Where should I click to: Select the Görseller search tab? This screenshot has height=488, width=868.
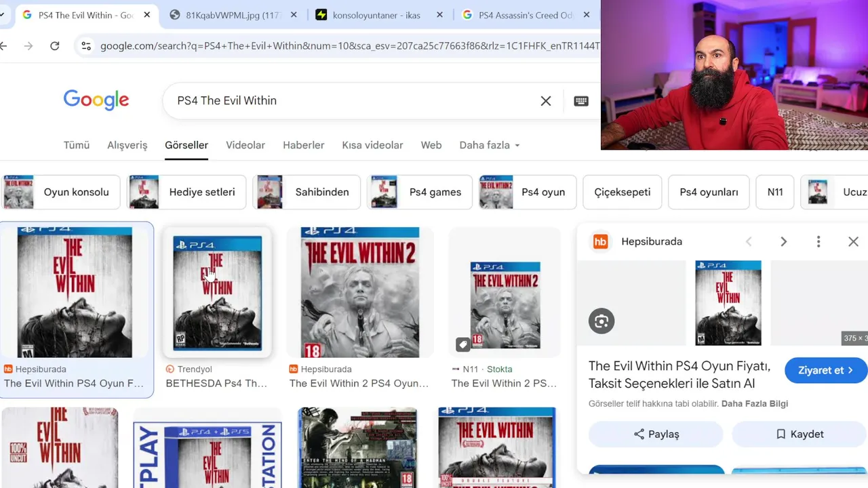coord(186,145)
